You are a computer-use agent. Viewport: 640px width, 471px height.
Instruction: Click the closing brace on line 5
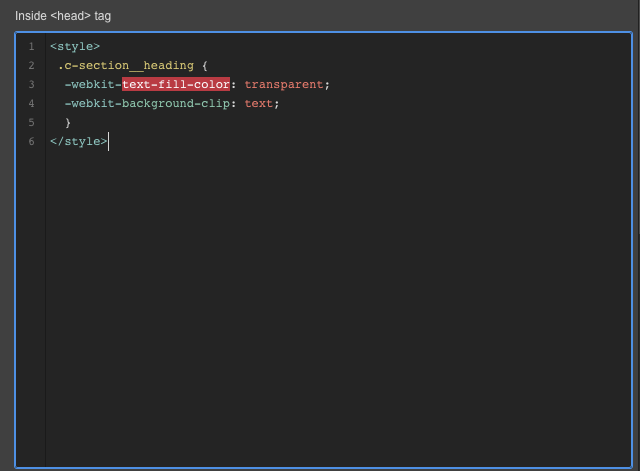[x=68, y=122]
